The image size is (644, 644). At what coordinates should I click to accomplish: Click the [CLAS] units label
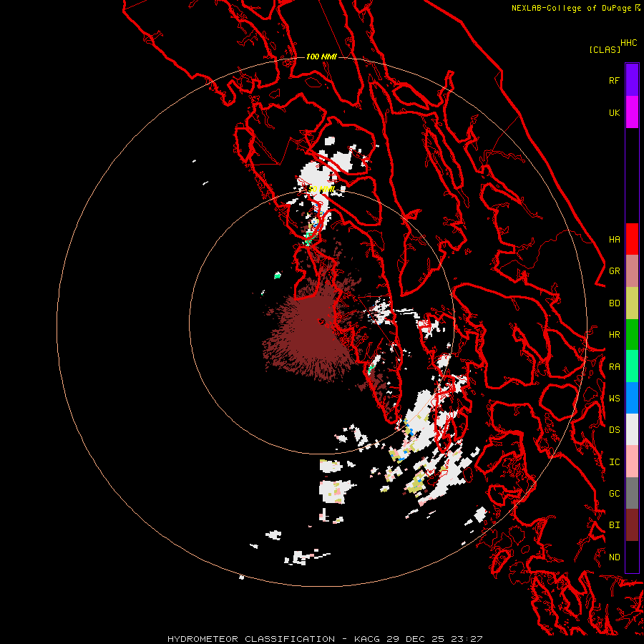(605, 49)
